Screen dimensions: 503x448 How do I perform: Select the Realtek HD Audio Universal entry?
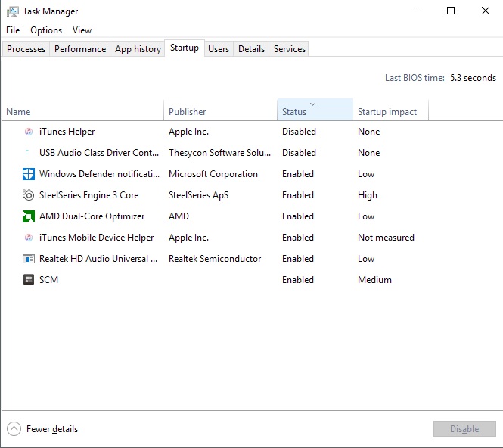[98, 259]
